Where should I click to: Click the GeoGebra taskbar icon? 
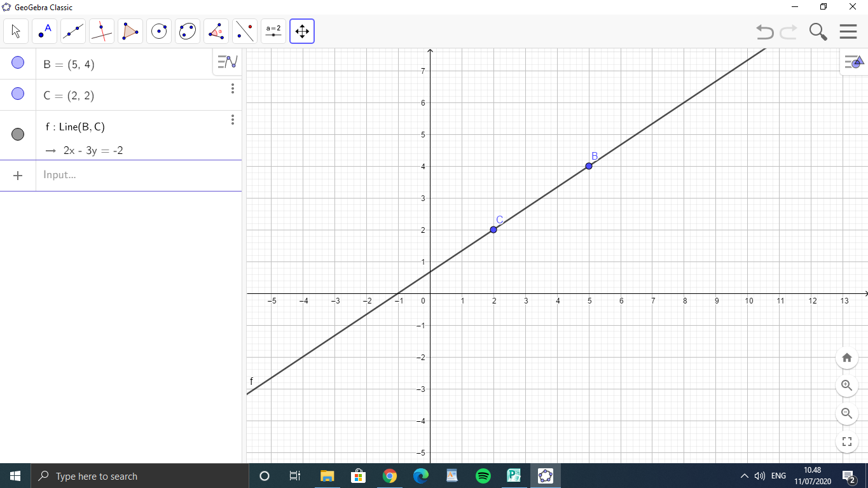[x=545, y=476]
